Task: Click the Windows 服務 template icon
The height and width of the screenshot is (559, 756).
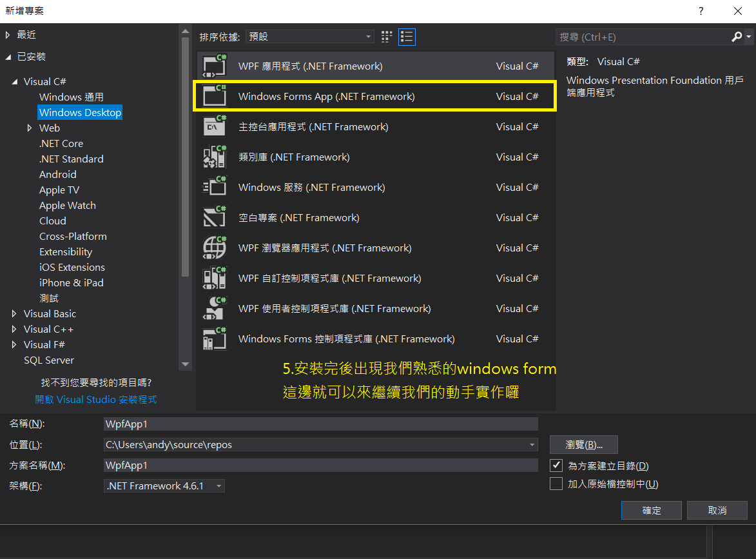Action: tap(215, 187)
